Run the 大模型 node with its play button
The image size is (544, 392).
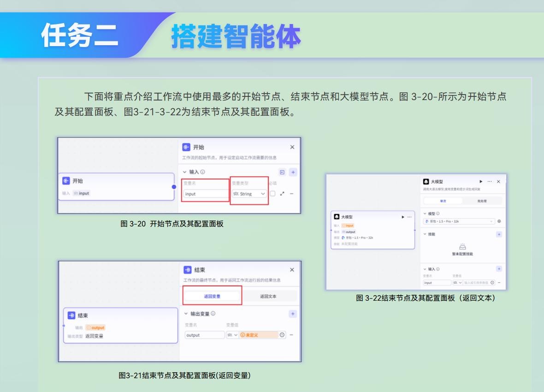coord(403,217)
